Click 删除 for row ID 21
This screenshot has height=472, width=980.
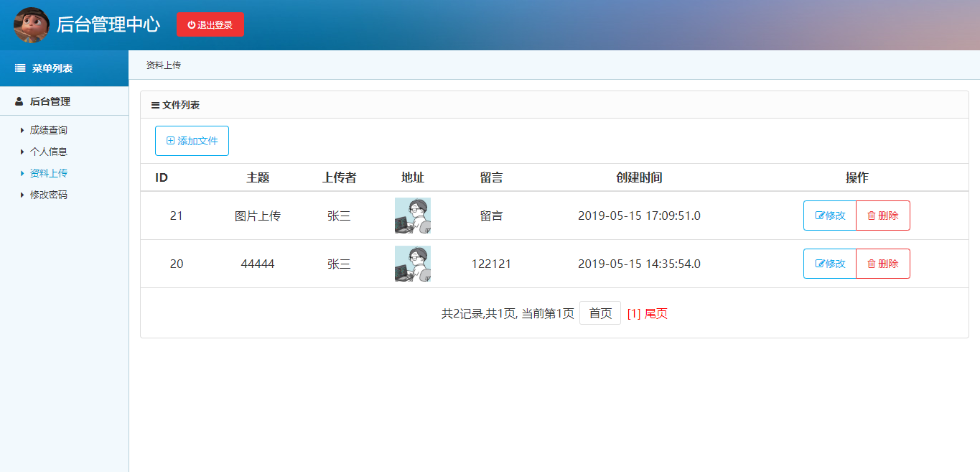(x=883, y=216)
